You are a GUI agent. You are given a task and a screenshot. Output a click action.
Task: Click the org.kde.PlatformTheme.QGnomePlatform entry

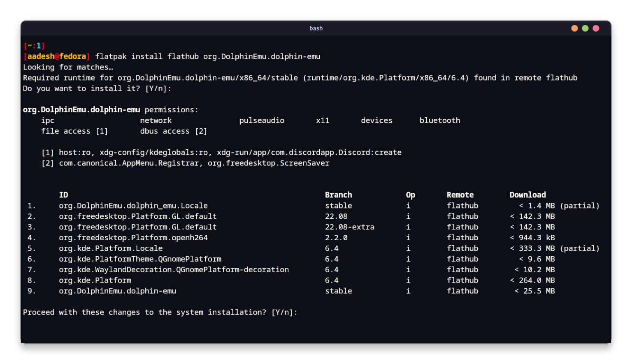(x=140, y=259)
